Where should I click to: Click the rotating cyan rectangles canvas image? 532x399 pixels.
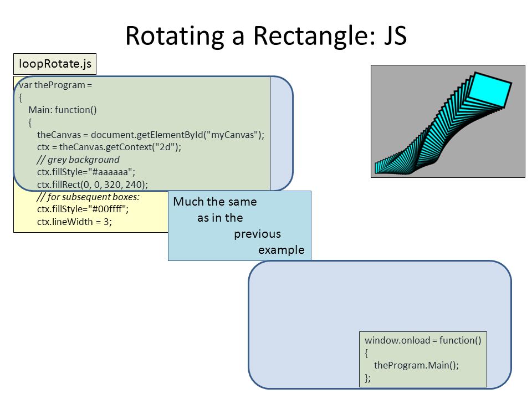tap(448, 121)
